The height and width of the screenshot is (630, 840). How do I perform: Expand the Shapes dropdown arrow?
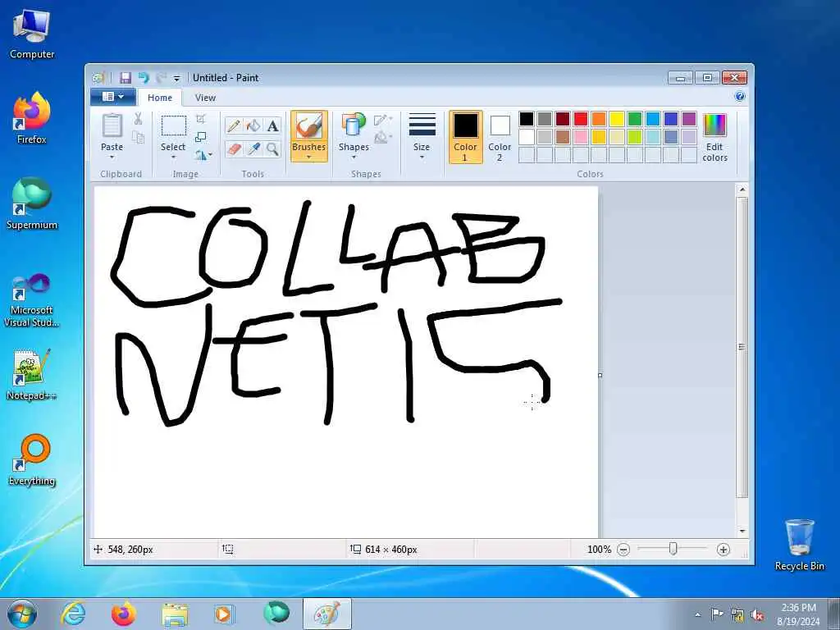354,157
